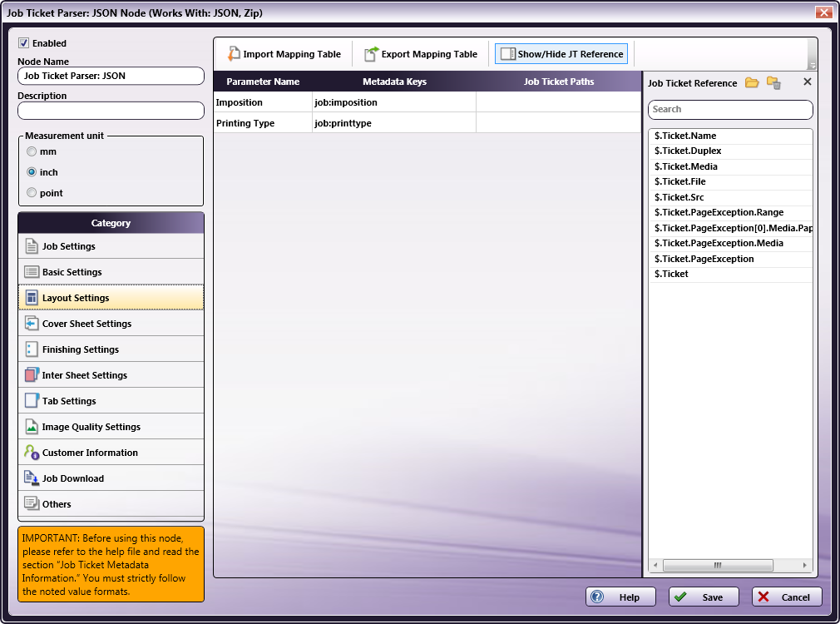This screenshot has height=624, width=840.
Task: Toggle Show/Hide JT Reference panel
Action: 561,54
